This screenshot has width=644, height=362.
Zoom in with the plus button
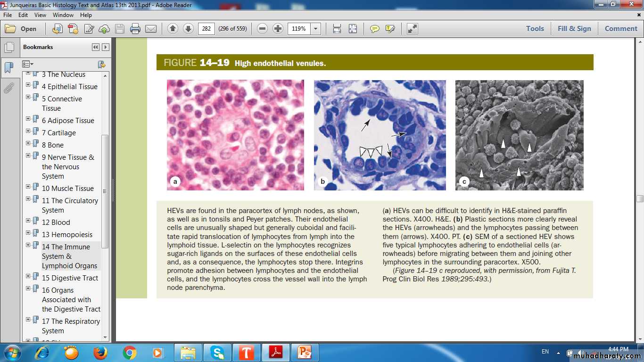coord(278,29)
